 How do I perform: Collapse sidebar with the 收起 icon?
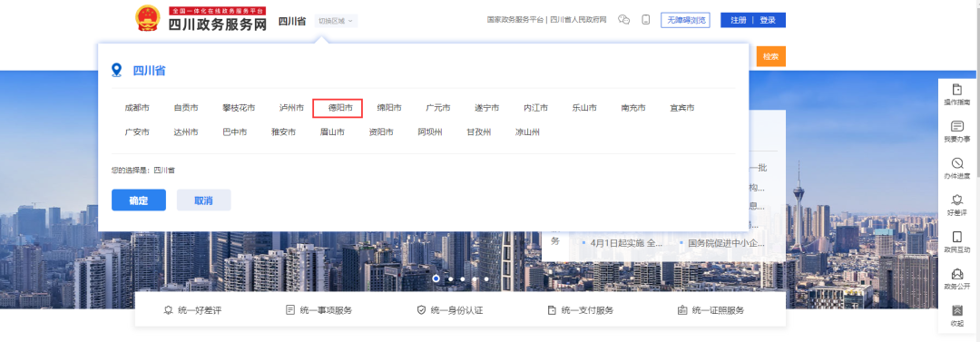[956, 310]
